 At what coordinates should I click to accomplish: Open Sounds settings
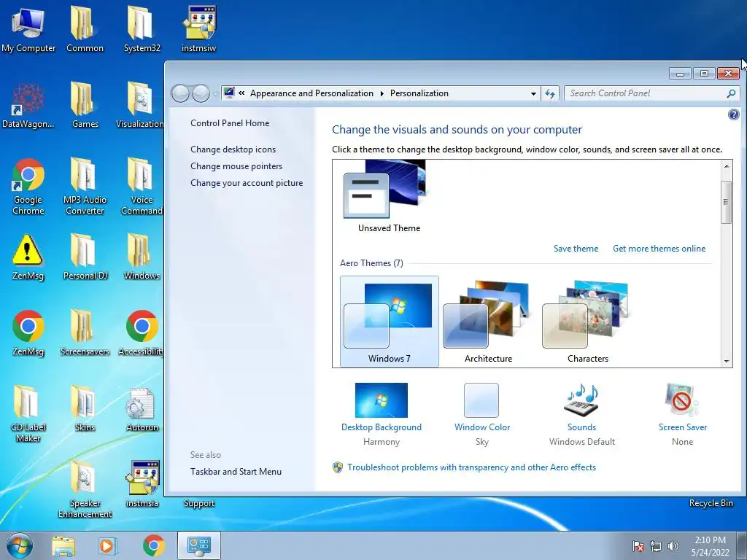(x=581, y=414)
